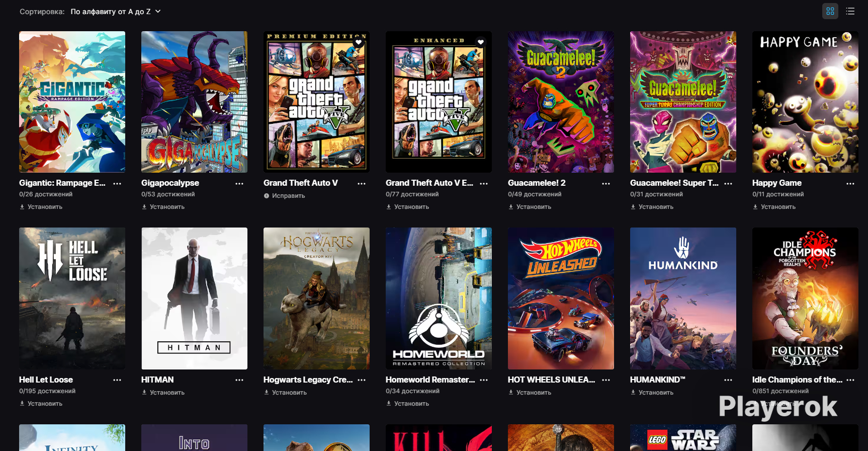Open more options for Idle Champions
868x451 pixels.
pos(850,380)
